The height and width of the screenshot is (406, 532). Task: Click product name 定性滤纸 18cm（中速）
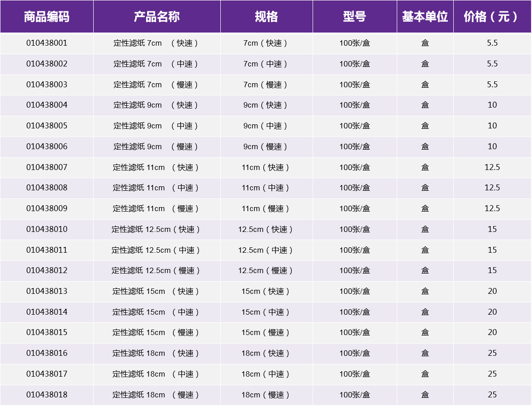pos(156,374)
